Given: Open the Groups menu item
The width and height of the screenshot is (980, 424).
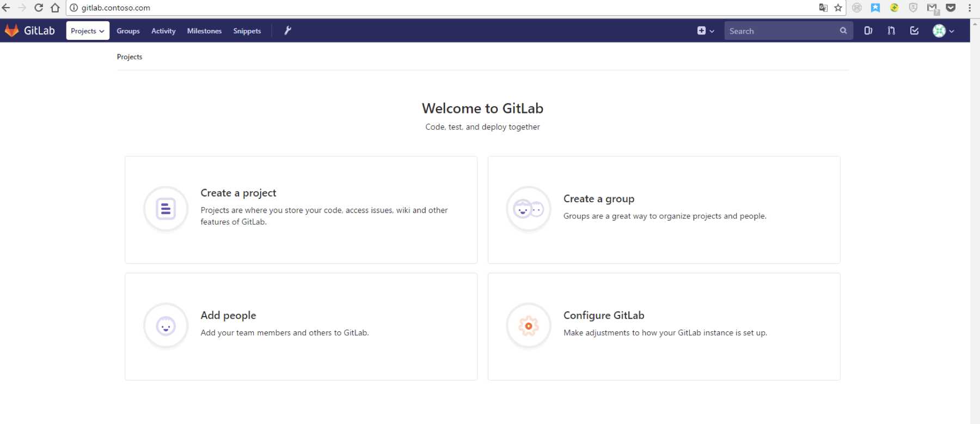Looking at the screenshot, I should click(128, 31).
